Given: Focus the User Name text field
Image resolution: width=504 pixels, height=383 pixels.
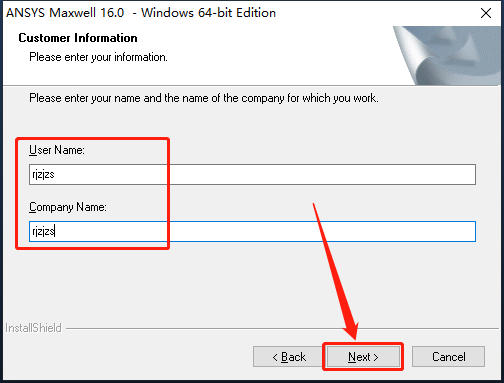Looking at the screenshot, I should [252, 174].
